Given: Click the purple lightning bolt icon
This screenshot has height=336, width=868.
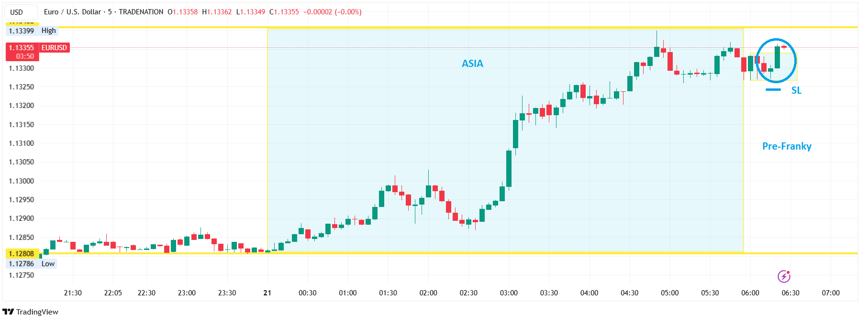Looking at the screenshot, I should click(783, 276).
